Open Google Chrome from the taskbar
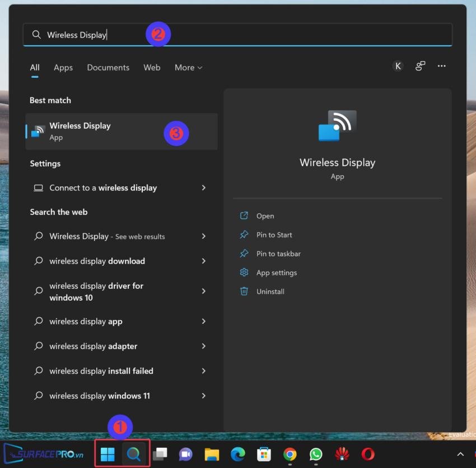The width and height of the screenshot is (476, 468). click(290, 454)
